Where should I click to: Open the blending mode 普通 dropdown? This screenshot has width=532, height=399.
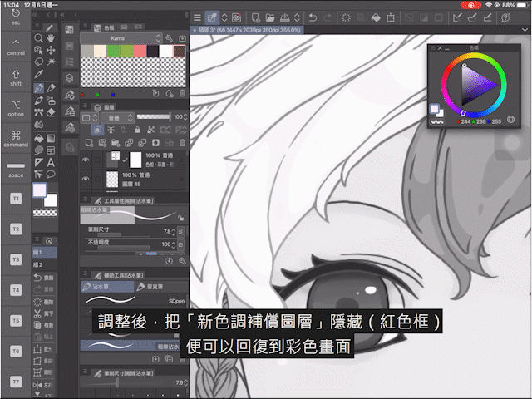click(x=117, y=118)
